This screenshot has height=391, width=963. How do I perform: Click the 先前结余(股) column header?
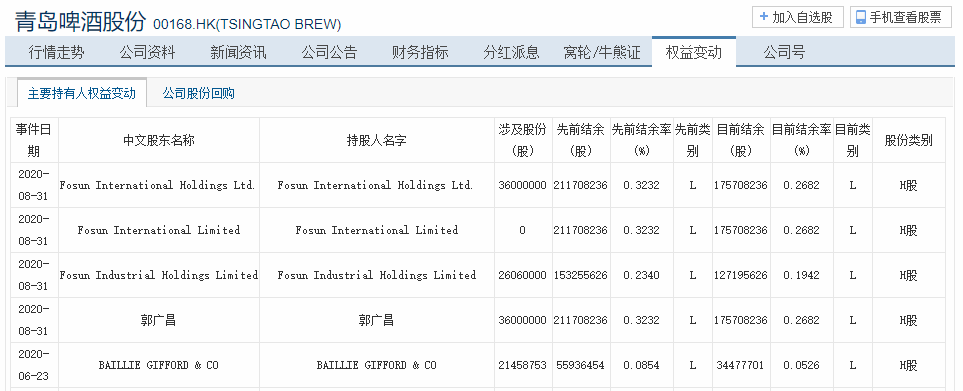tap(580, 140)
